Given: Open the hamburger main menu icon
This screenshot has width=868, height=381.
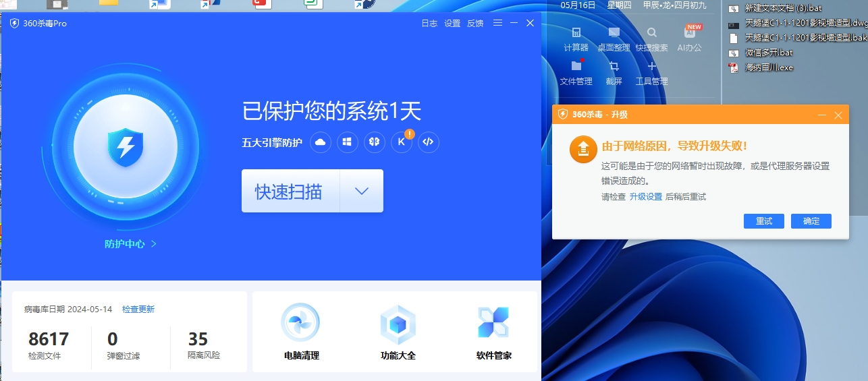Looking at the screenshot, I should [497, 23].
